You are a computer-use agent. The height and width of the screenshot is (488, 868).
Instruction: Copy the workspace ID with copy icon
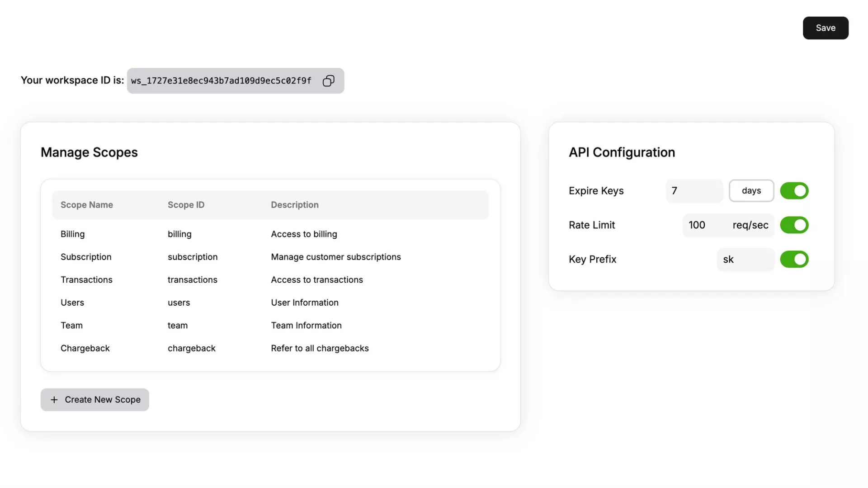pyautogui.click(x=328, y=81)
